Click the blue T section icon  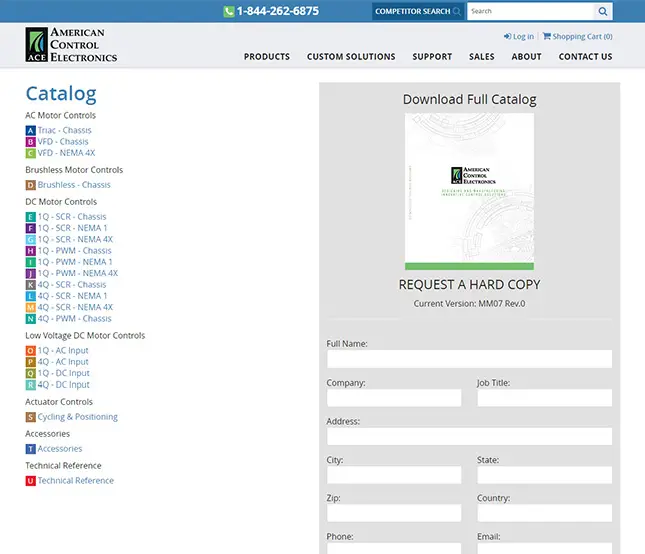(30, 449)
